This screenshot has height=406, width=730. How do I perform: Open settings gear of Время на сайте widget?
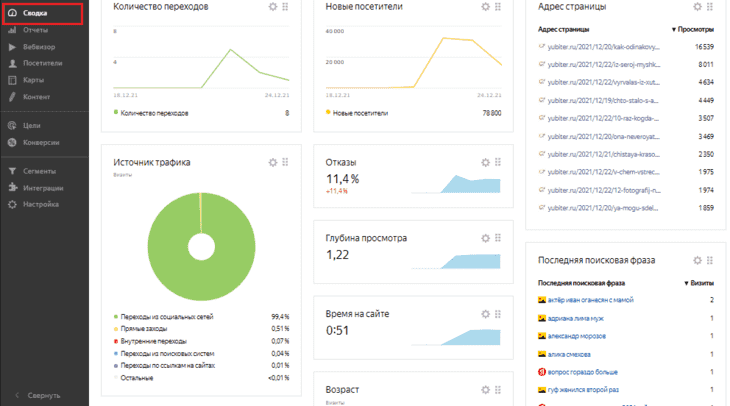(x=486, y=314)
